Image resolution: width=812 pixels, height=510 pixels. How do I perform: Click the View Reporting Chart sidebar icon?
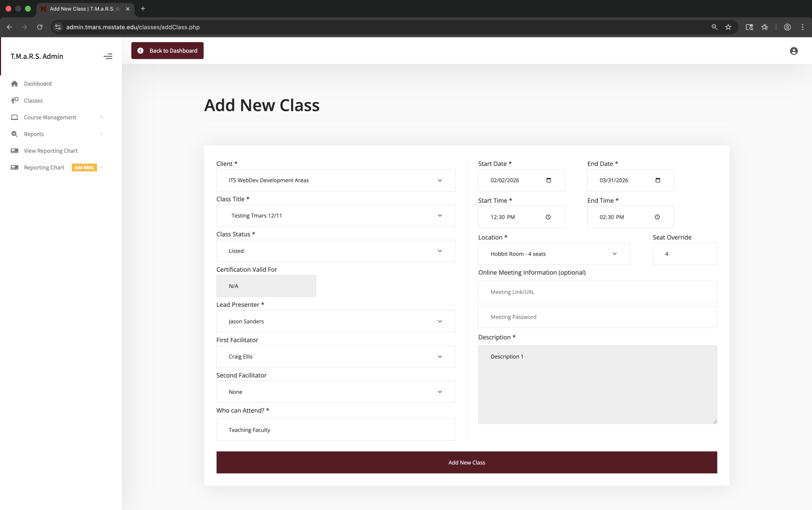pos(15,150)
